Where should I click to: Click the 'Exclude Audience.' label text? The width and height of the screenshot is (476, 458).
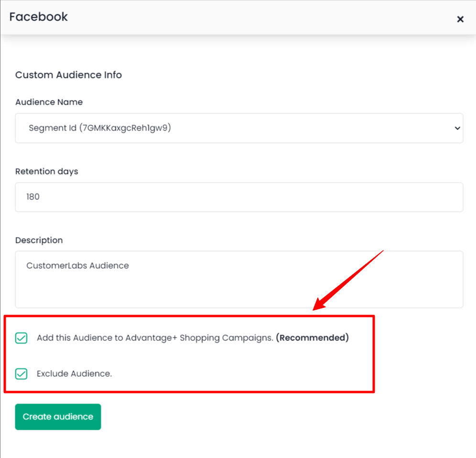tap(75, 373)
